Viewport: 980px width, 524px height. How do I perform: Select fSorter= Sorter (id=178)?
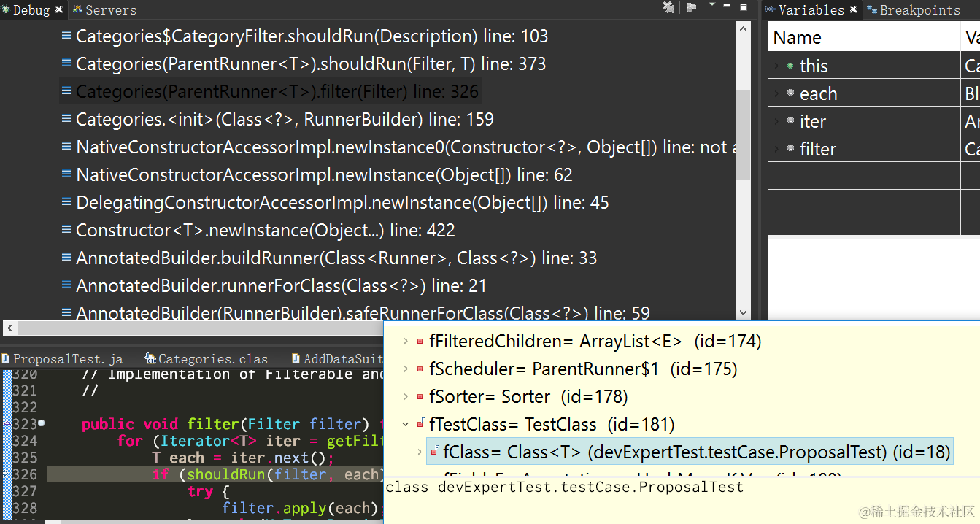528,397
